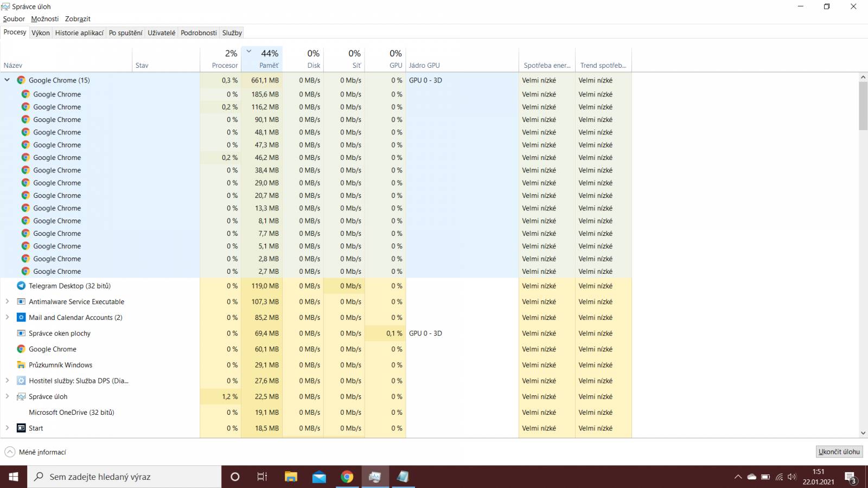Screen dimensions: 868x488
Task: Expand the Start process row
Action: coord(7,428)
